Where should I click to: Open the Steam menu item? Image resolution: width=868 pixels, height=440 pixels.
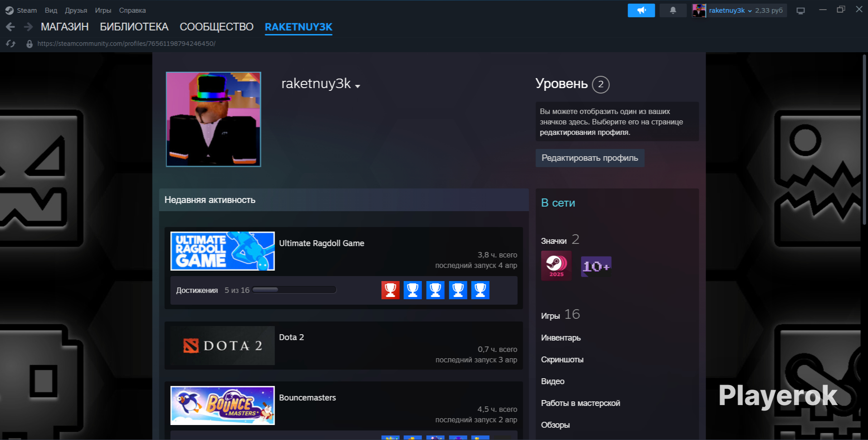27,10
